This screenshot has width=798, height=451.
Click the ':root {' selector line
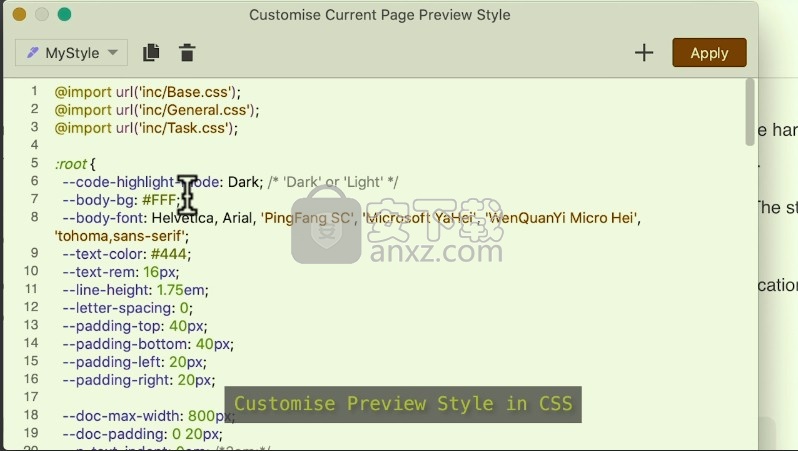75,164
